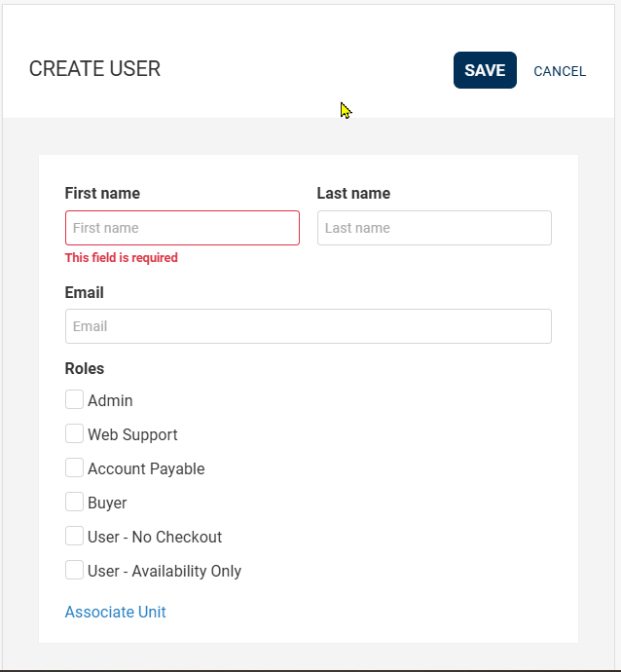The width and height of the screenshot is (621, 672).
Task: Focus the First name input field
Action: click(x=182, y=228)
